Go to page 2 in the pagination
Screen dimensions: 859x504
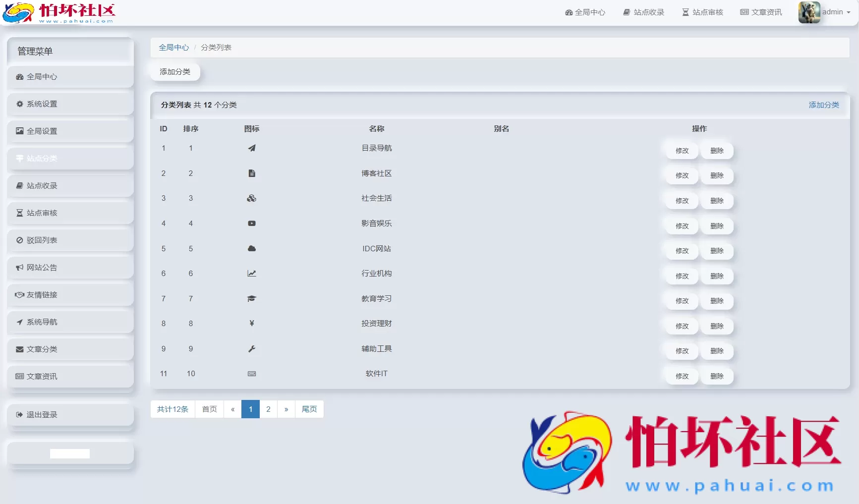point(268,409)
